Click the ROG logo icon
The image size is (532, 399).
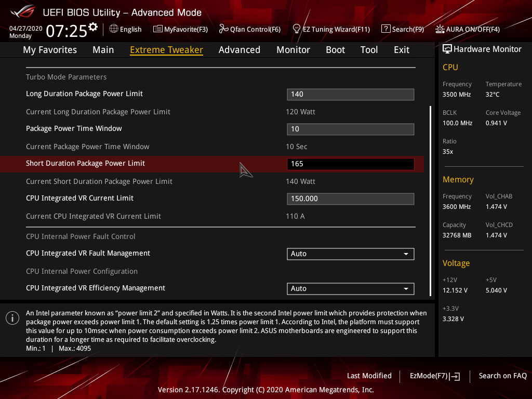[22, 11]
